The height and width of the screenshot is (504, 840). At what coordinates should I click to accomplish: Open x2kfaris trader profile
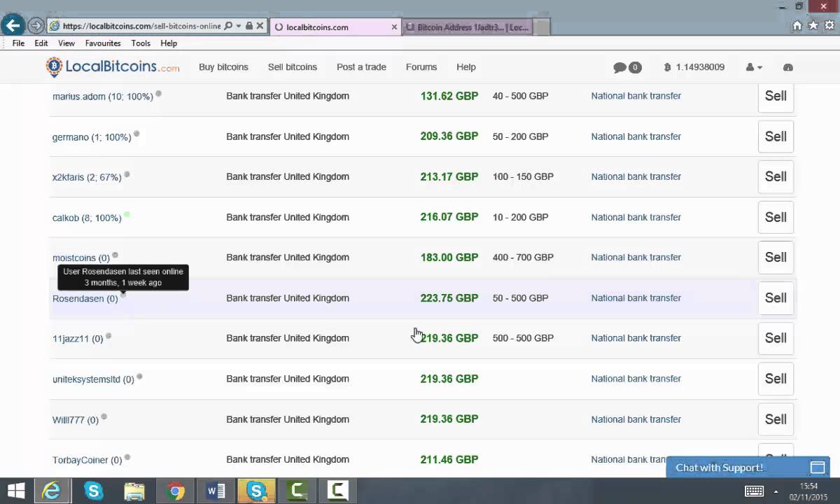87,177
